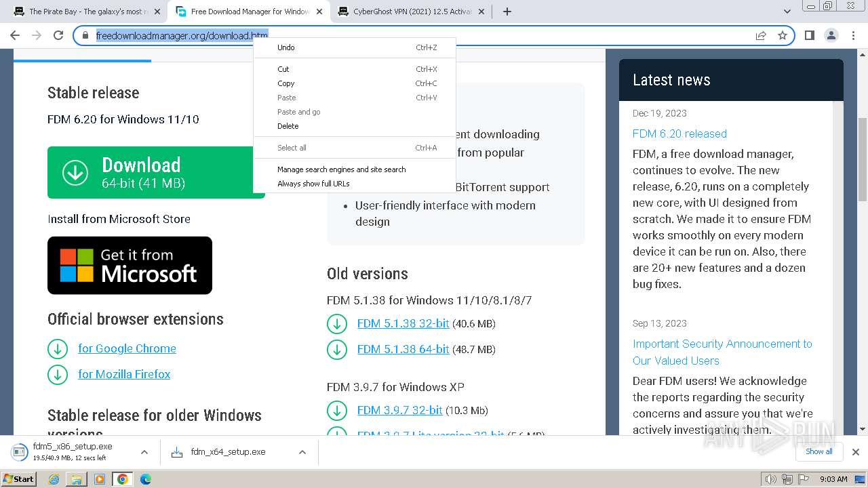Enable Always show full URLs
Viewport: 868px width, 488px height.
coord(355,184)
